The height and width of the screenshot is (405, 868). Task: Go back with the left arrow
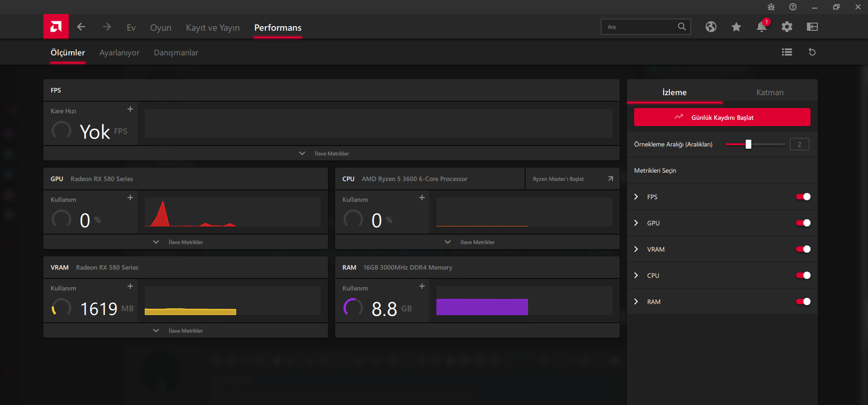[x=81, y=27]
